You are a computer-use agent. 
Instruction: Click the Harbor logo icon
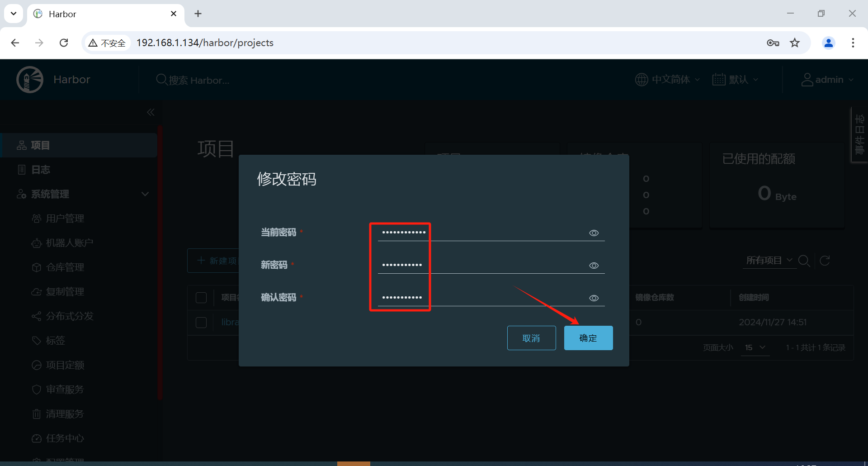[x=30, y=80]
